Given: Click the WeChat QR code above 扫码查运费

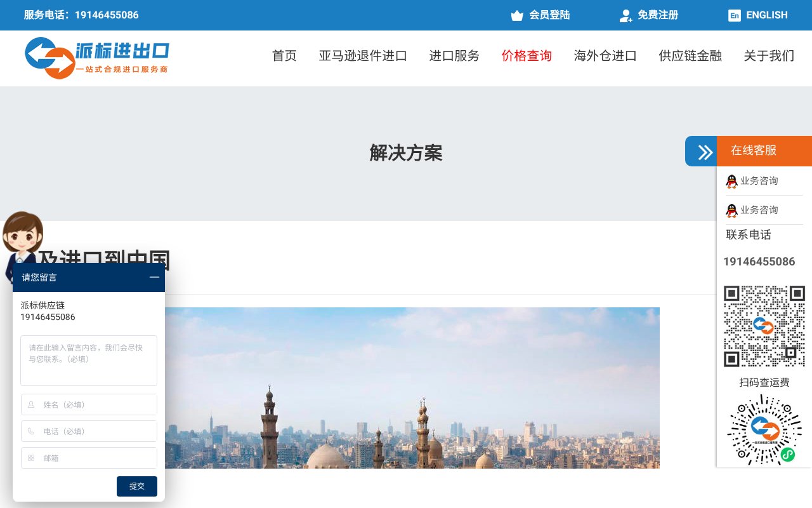Looking at the screenshot, I should (x=764, y=327).
